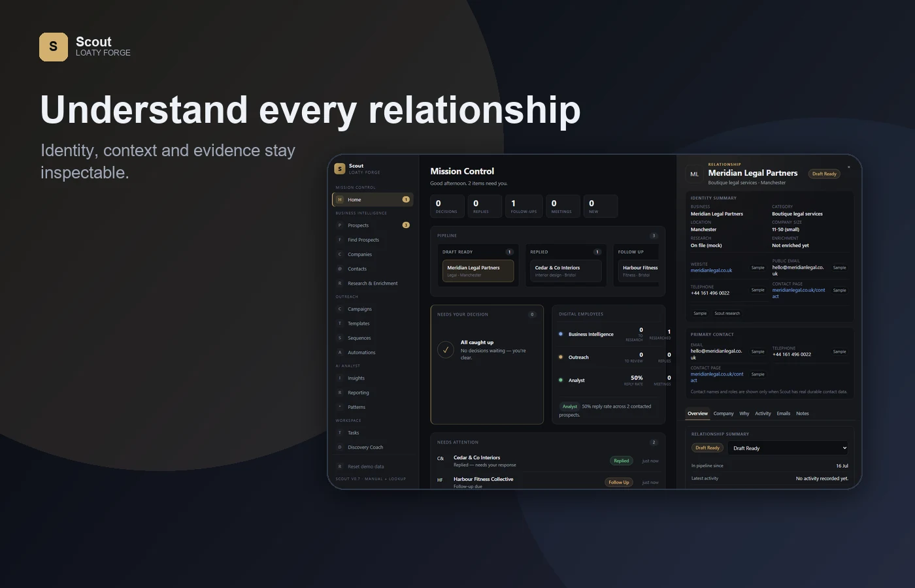Click the Sample tag next to Website
This screenshot has height=588, width=915.
(x=757, y=268)
